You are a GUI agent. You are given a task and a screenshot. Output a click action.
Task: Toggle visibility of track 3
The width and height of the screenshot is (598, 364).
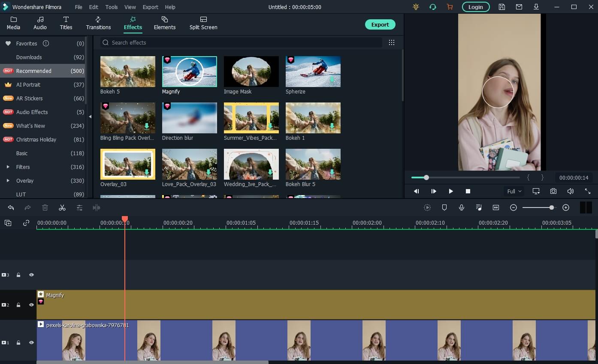click(31, 275)
